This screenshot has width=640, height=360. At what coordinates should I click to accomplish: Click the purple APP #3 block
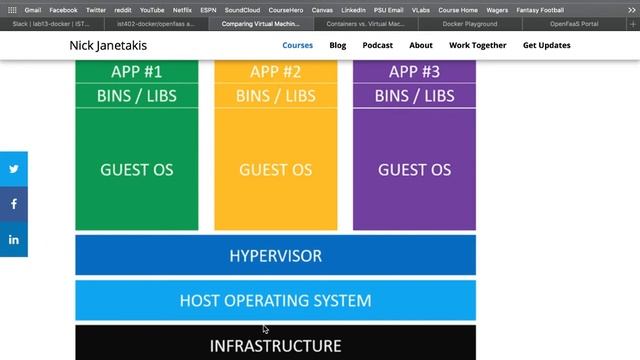point(414,72)
